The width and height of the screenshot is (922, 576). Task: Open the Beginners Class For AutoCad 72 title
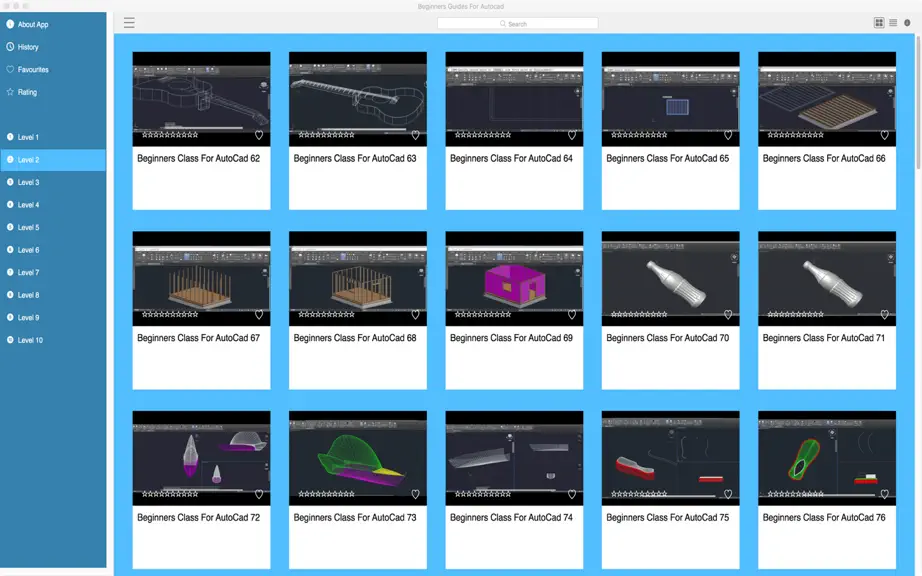coord(198,518)
